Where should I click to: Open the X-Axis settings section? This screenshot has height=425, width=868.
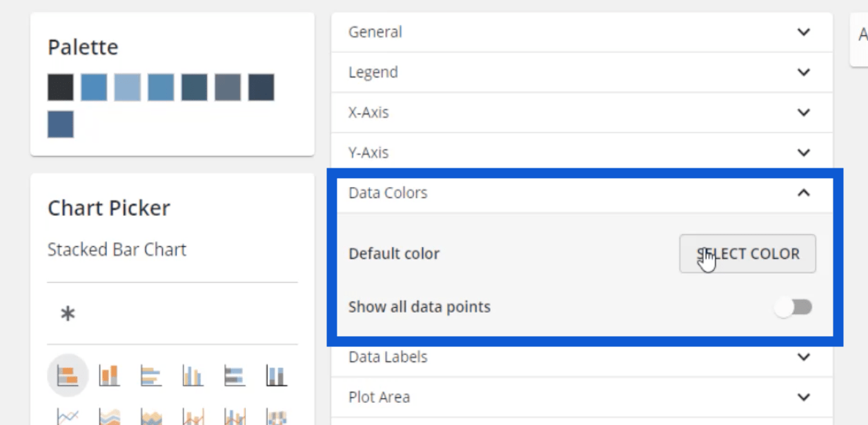click(582, 112)
